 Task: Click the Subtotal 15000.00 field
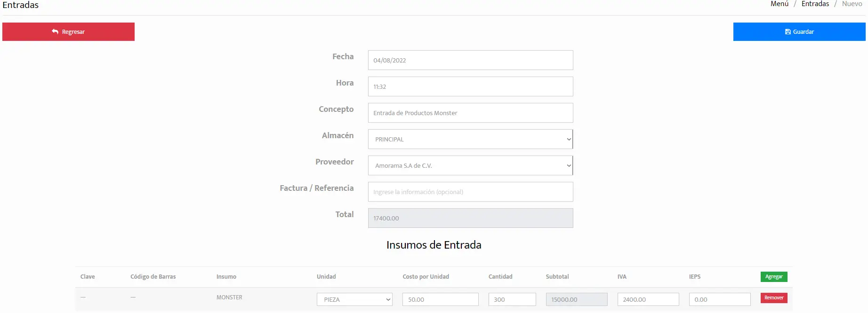point(577,299)
